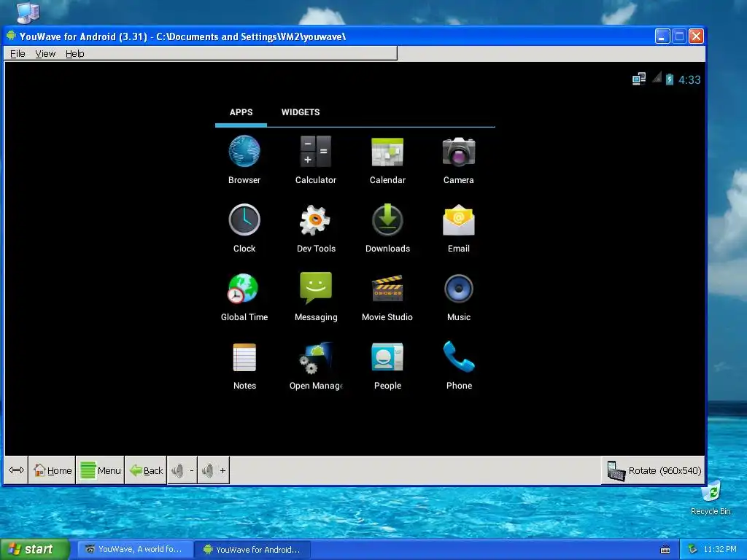
Task: Open the View menu
Action: point(45,53)
